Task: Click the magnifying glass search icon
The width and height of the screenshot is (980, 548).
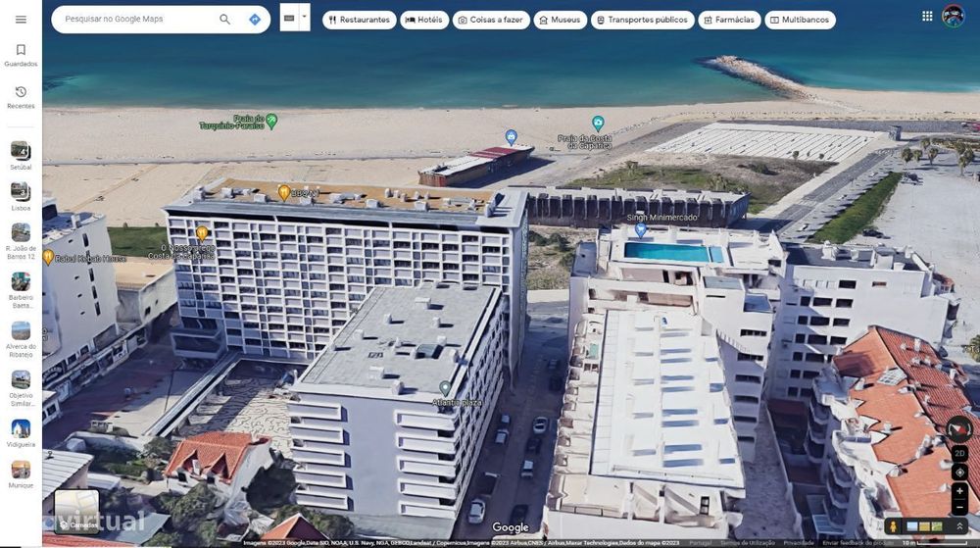Action: coord(225,20)
